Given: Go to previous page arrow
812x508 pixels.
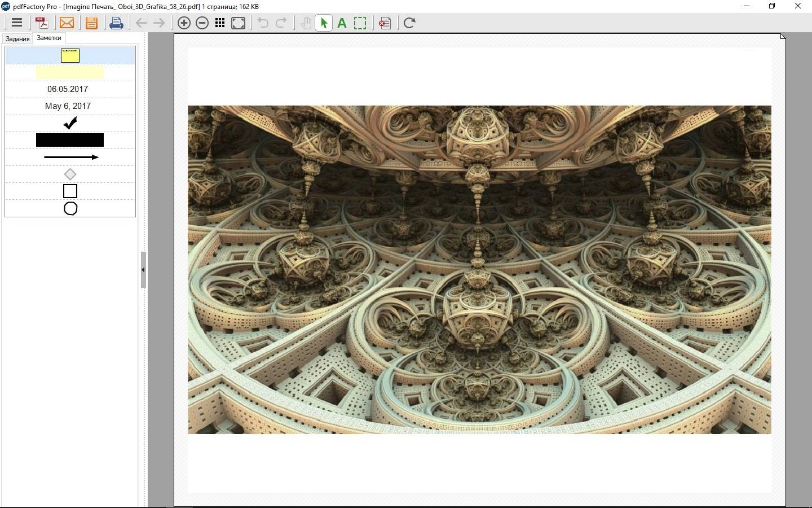Looking at the screenshot, I should pos(141,23).
